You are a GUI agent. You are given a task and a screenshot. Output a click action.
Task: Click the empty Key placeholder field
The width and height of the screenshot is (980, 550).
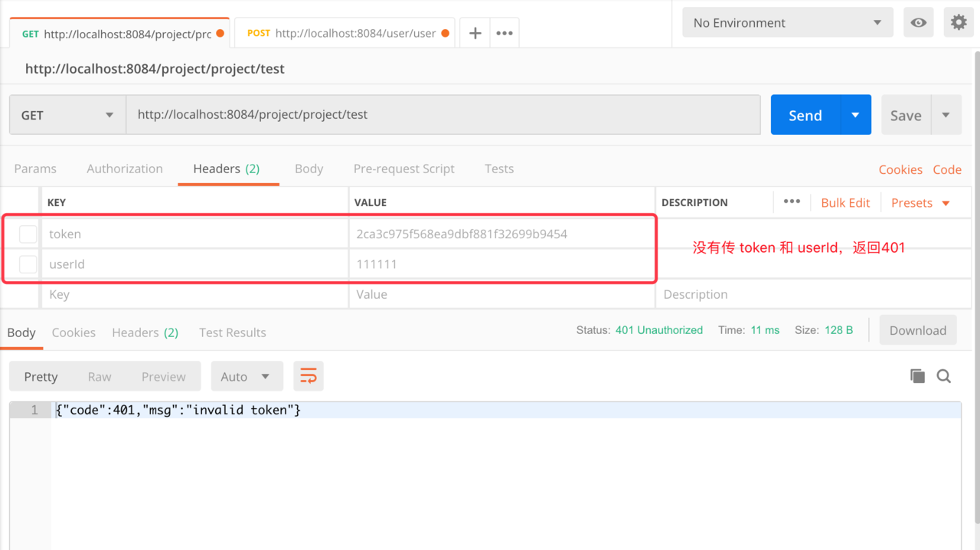pos(194,294)
